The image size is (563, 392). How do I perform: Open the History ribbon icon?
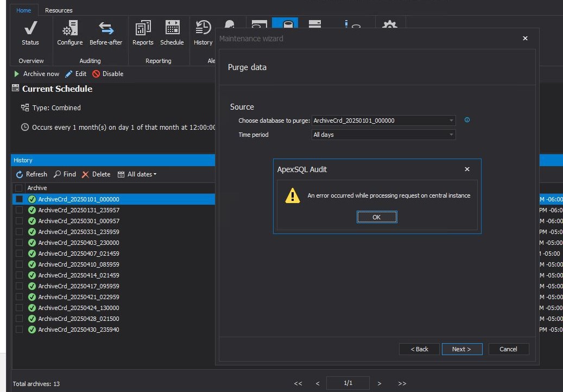(x=203, y=28)
